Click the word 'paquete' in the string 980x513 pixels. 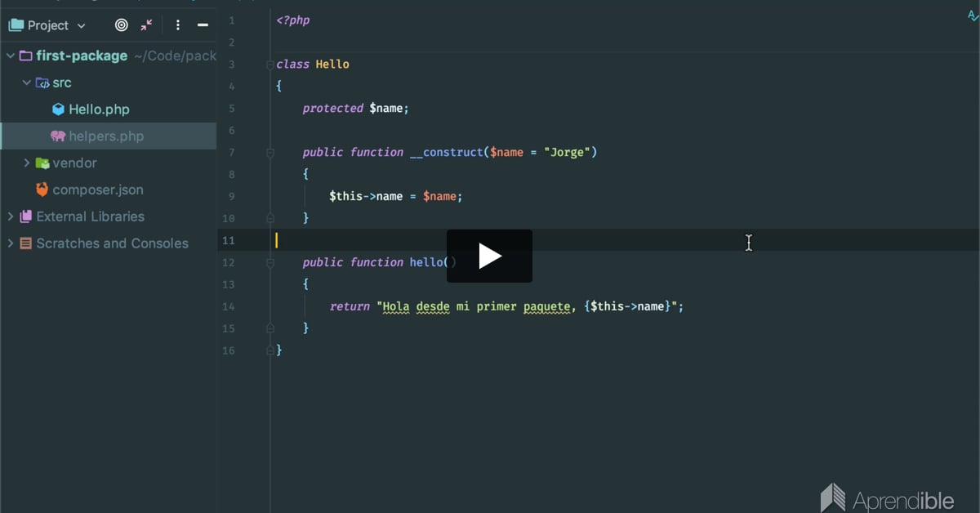click(x=546, y=306)
